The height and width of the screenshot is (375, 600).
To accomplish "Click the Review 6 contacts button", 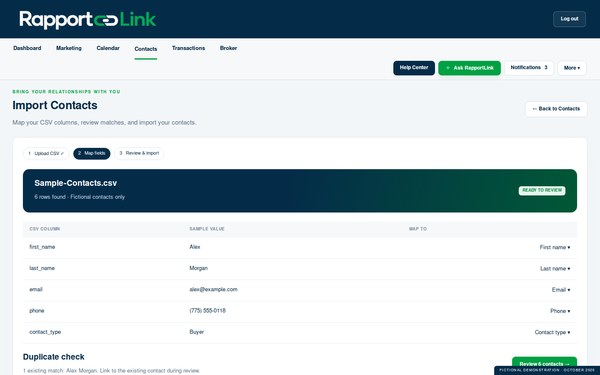I will point(544,364).
